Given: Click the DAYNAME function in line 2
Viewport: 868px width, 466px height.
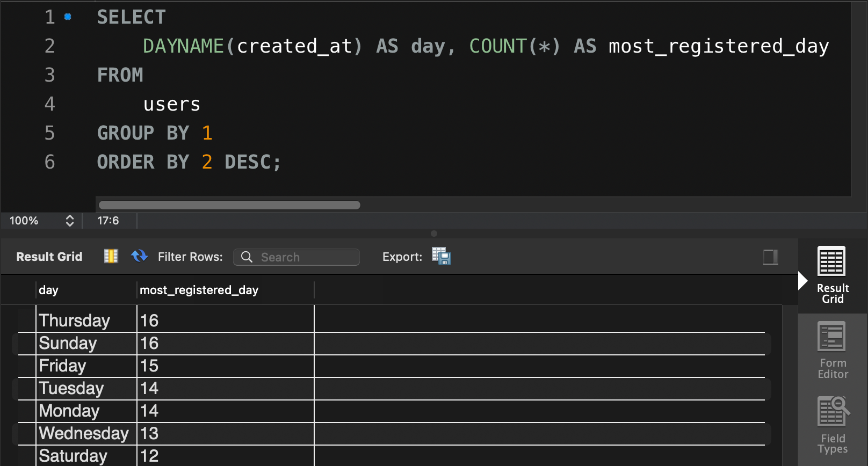Looking at the screenshot, I should 183,46.
